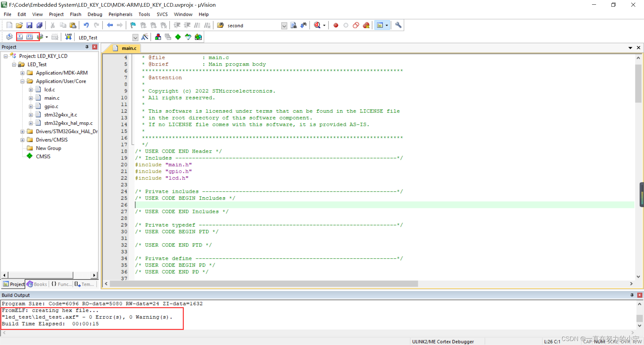This screenshot has width=644, height=345.
Task: Expand the lcd.c file node
Action: (x=31, y=90)
